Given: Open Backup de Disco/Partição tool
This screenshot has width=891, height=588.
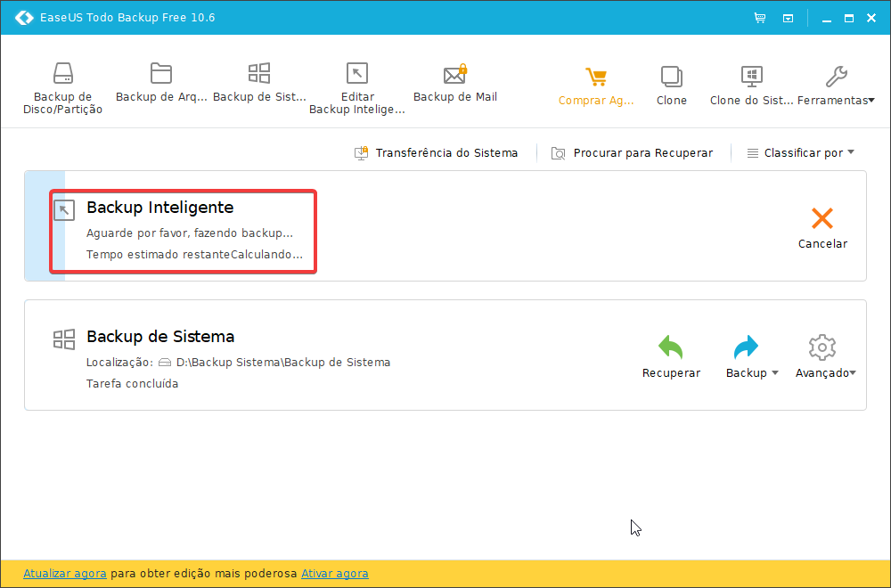Looking at the screenshot, I should (x=62, y=87).
